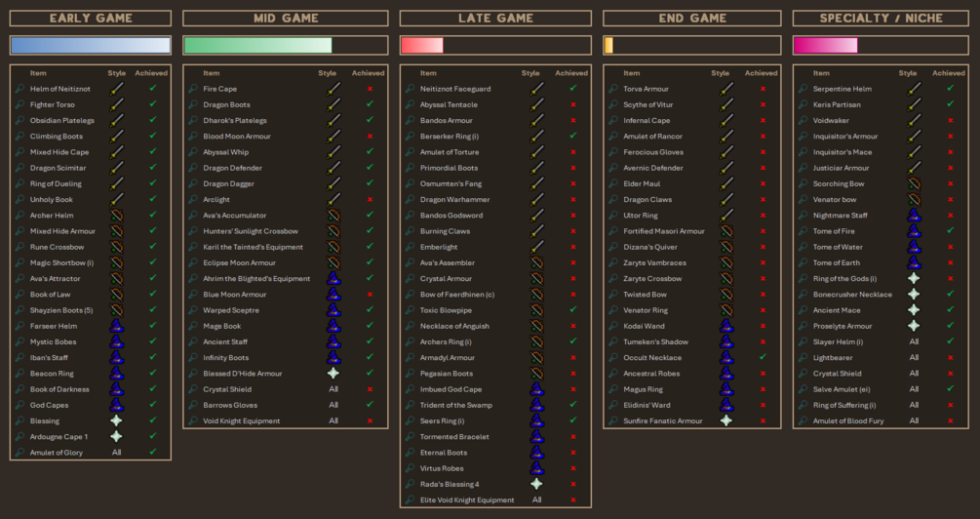The height and width of the screenshot is (519, 980).
Task: Click the Amulet of Glory item name
Action: [x=57, y=453]
